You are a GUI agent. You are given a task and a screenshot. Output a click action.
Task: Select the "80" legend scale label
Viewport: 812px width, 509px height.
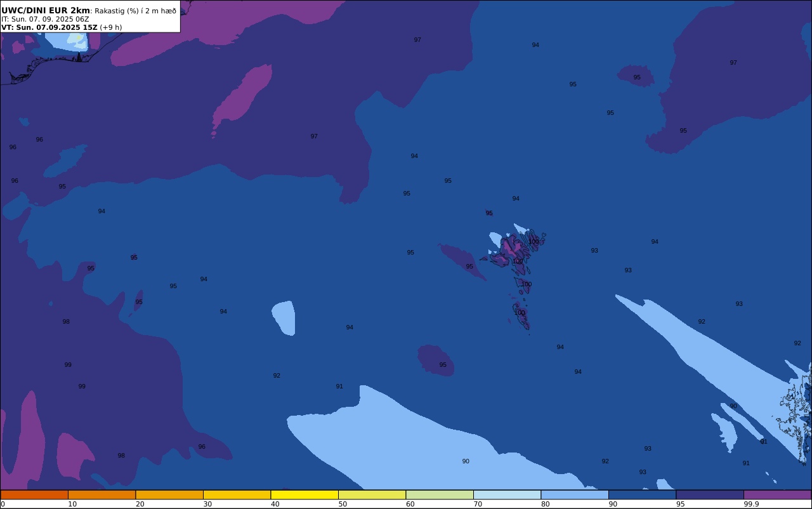click(x=545, y=504)
